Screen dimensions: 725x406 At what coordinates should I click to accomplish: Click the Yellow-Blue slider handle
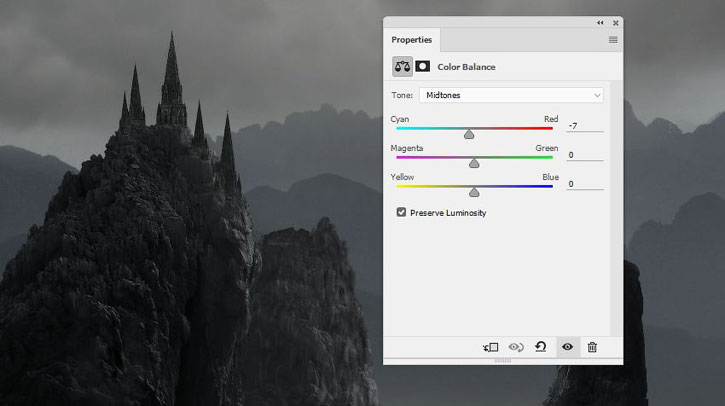tap(474, 192)
